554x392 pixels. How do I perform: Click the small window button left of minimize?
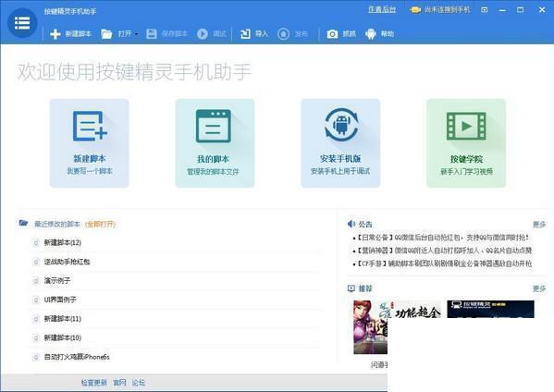tap(485, 10)
